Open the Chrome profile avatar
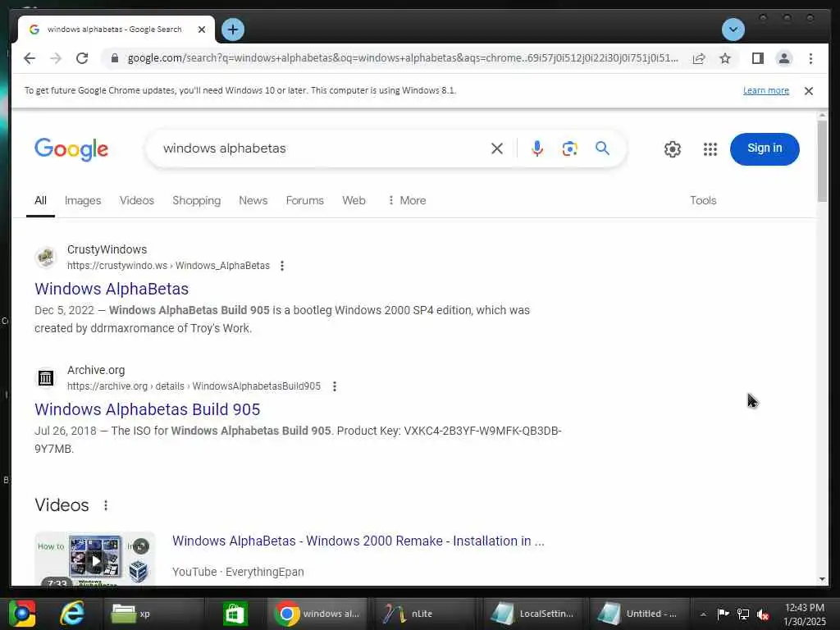The width and height of the screenshot is (840, 630). pos(783,58)
